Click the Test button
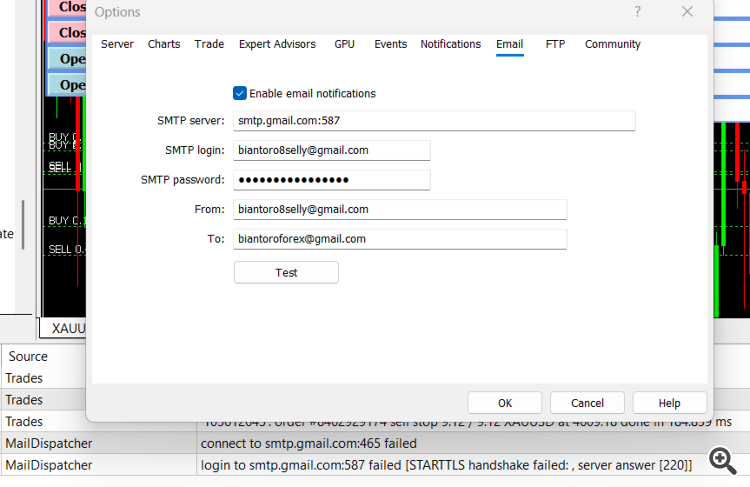The width and height of the screenshot is (750, 487). click(286, 273)
